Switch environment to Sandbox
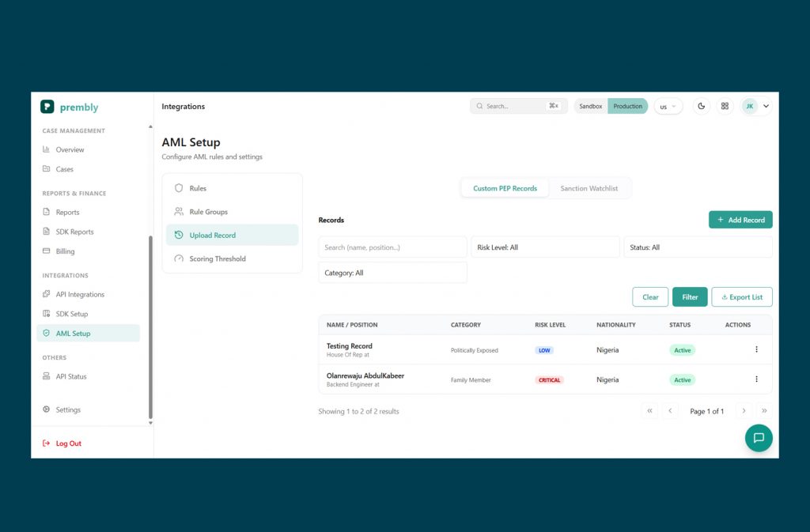Screen dimensions: 810x532 pyautogui.click(x=590, y=106)
